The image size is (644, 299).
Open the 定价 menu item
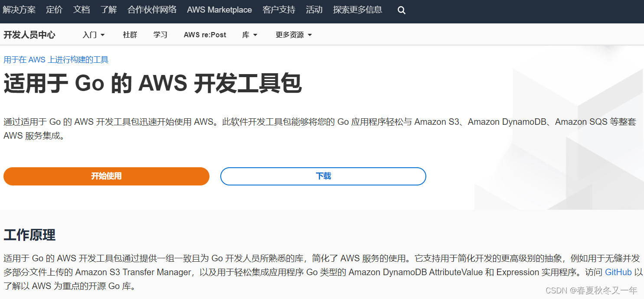point(54,10)
